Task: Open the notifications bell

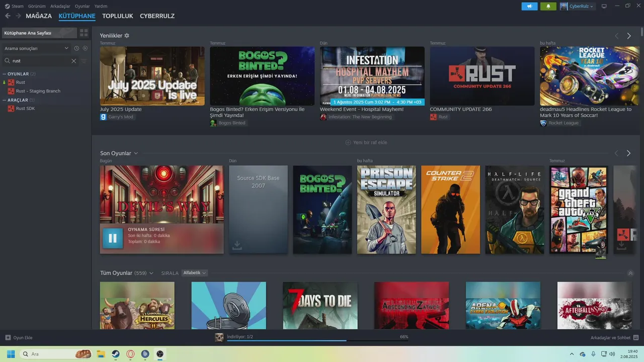Action: pyautogui.click(x=548, y=6)
